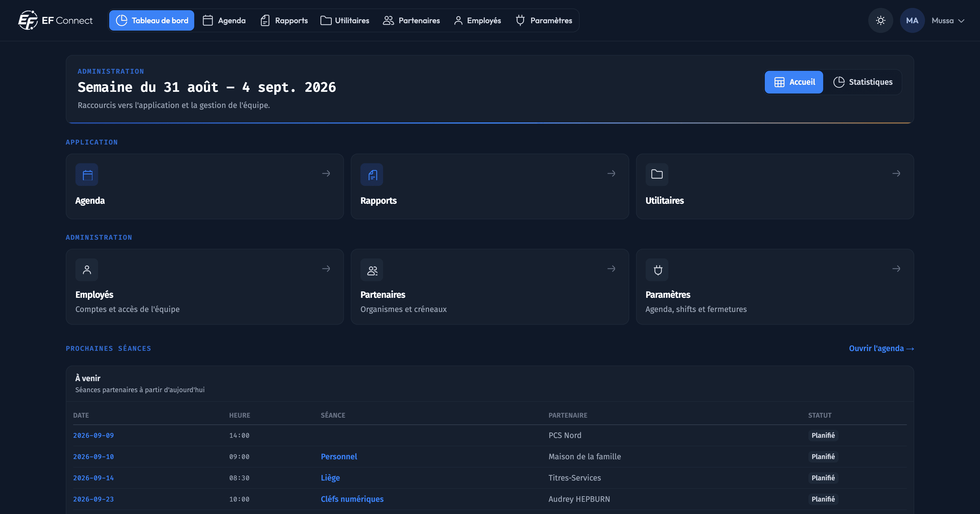Click the 10:00 time cell
This screenshot has height=514, width=980.
[x=239, y=499]
